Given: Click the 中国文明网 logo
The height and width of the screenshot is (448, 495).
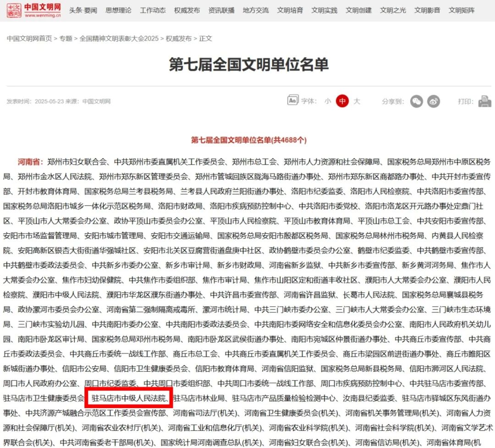Looking at the screenshot, I should pos(34,10).
